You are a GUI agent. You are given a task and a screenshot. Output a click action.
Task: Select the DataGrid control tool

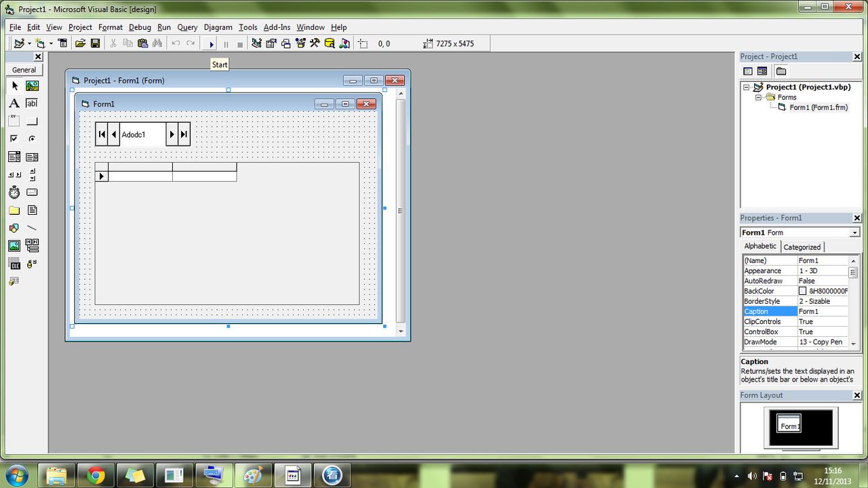pos(14,281)
